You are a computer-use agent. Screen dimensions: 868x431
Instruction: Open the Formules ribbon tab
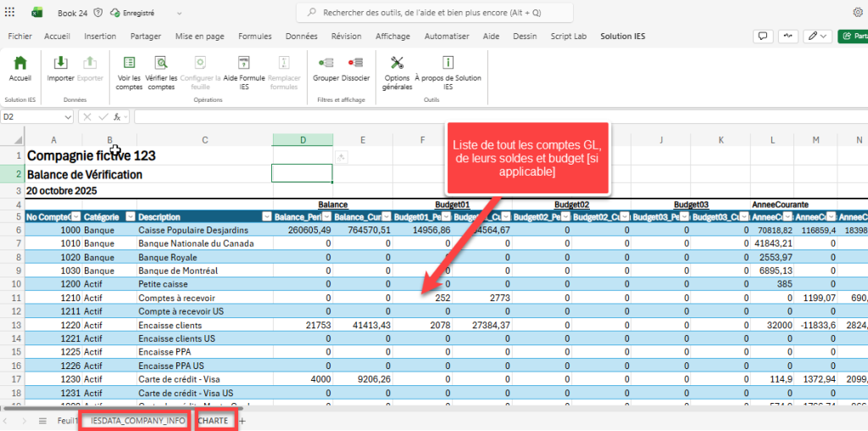pyautogui.click(x=254, y=36)
